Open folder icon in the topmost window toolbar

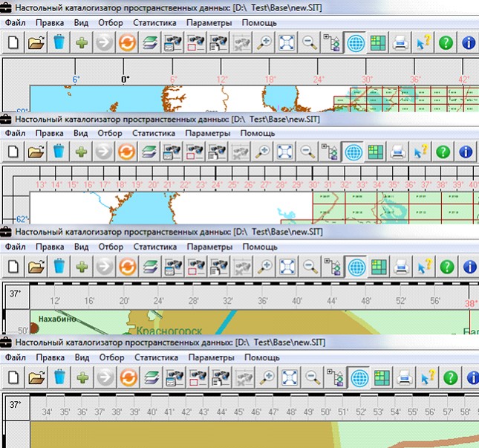(36, 43)
